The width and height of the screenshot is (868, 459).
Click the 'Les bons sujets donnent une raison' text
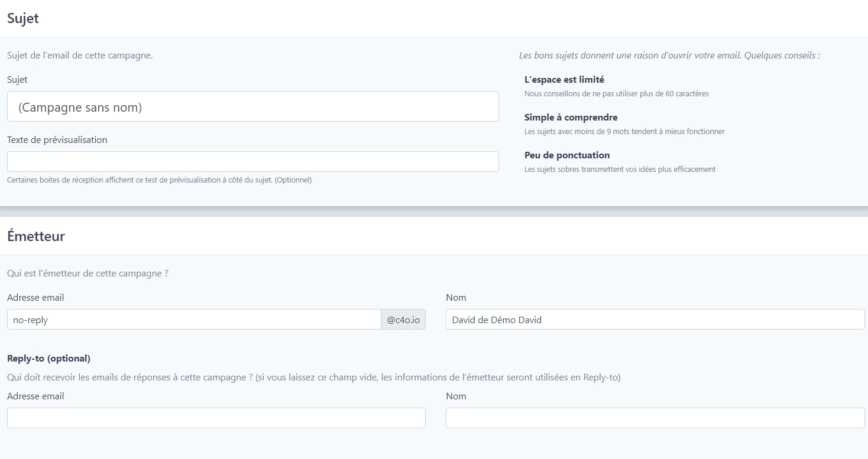tap(669, 56)
